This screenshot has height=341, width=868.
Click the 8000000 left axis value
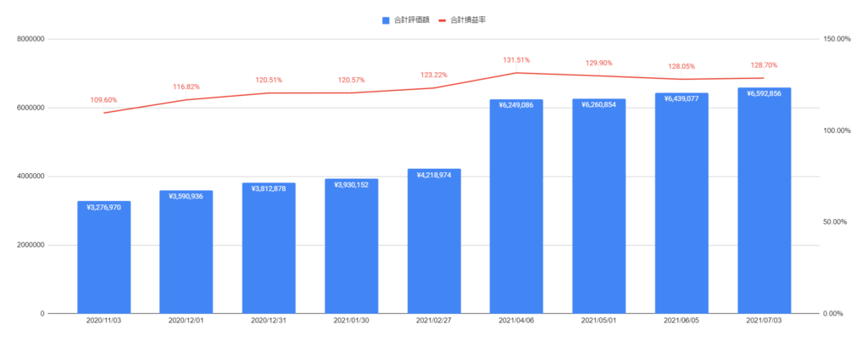[31, 39]
